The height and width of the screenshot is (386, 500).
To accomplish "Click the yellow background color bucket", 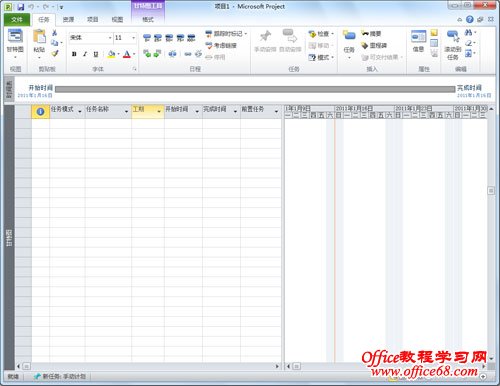I will pos(111,54).
